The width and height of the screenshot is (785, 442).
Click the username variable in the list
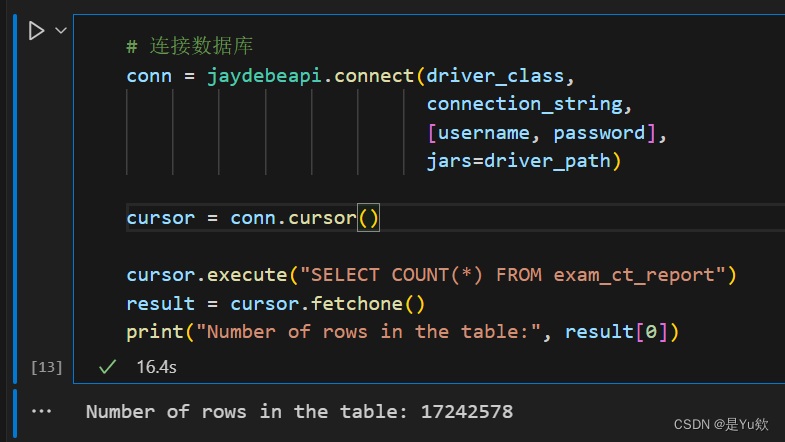485,132
